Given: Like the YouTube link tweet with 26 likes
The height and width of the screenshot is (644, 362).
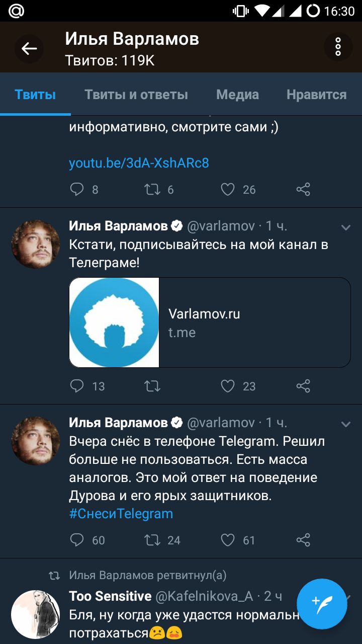Looking at the screenshot, I should pos(228,189).
